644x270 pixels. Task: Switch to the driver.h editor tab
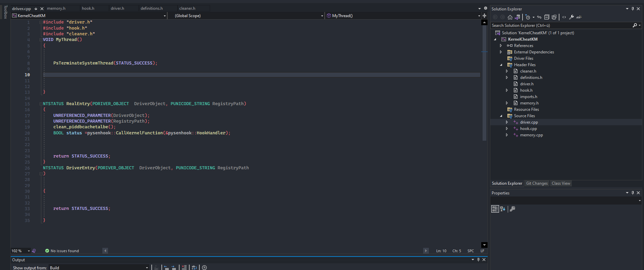click(117, 8)
